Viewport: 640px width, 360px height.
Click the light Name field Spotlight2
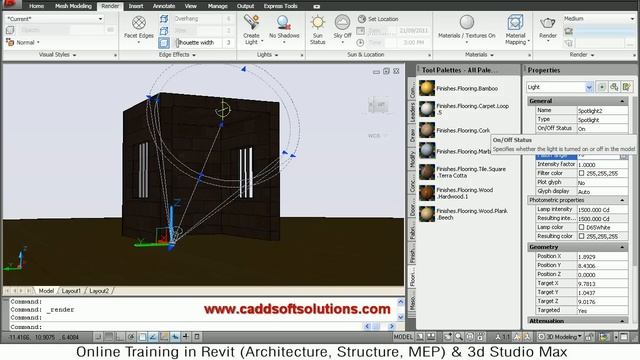click(602, 111)
